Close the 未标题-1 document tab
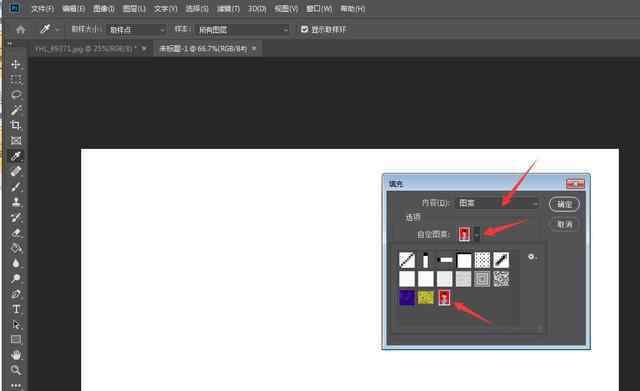 pos(254,49)
